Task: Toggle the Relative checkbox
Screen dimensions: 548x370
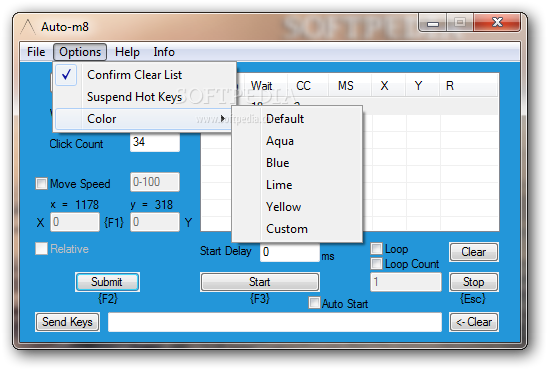Action: pos(41,249)
